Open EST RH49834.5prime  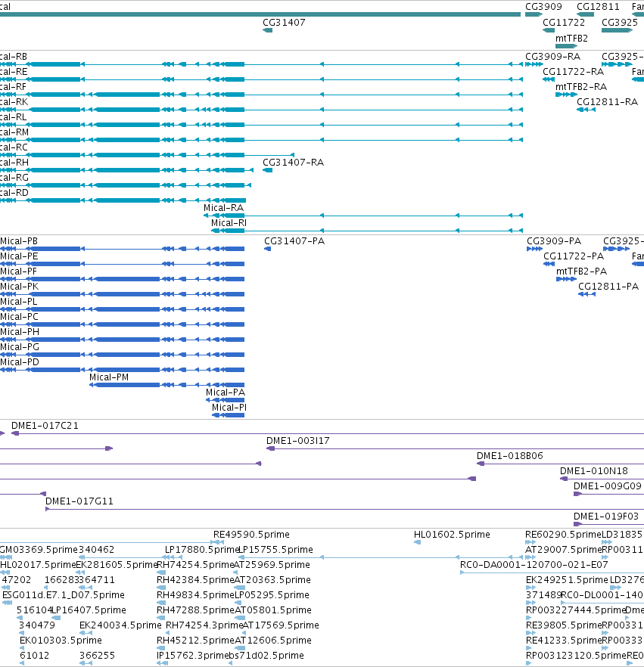(195, 594)
